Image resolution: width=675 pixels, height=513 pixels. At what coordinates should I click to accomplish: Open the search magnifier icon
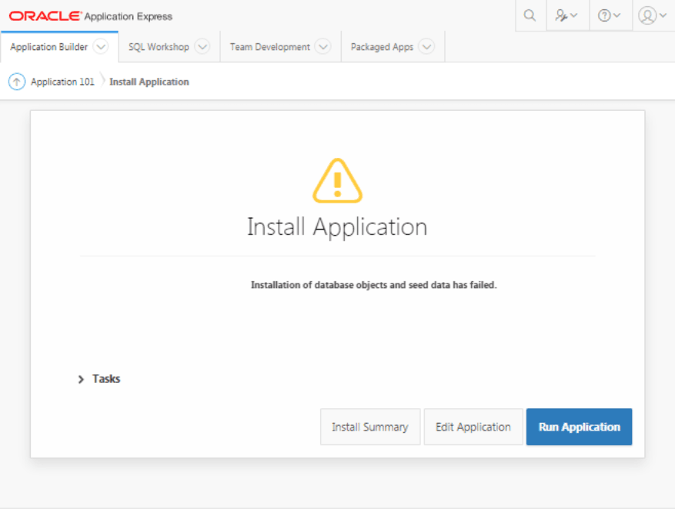pyautogui.click(x=530, y=16)
